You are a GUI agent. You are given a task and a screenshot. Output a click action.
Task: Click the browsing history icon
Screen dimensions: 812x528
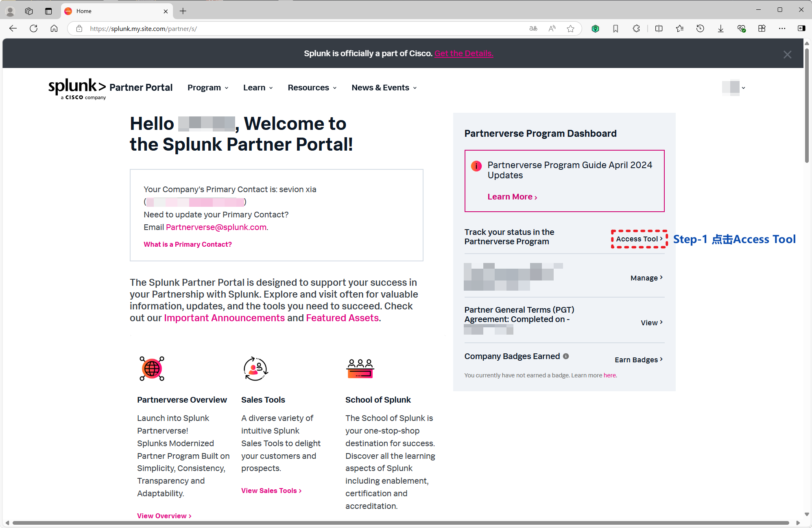700,28
